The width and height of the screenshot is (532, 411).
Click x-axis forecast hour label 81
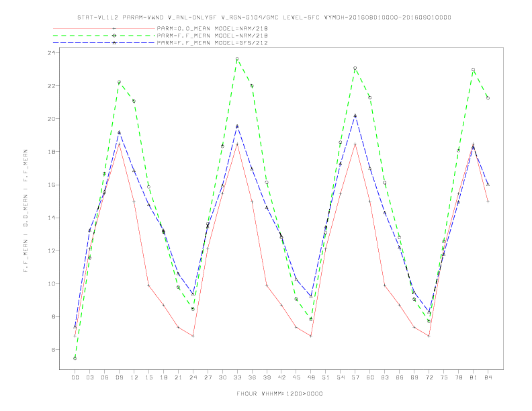click(x=474, y=377)
